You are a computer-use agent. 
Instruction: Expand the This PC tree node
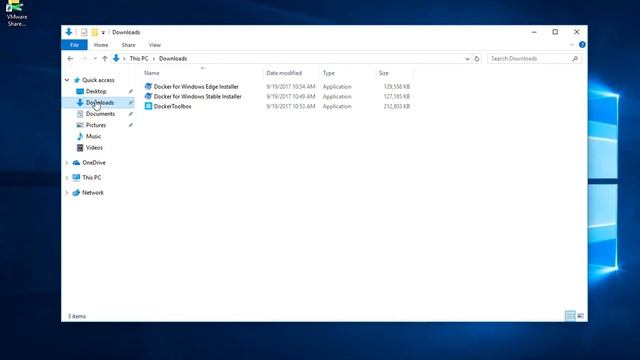67,178
